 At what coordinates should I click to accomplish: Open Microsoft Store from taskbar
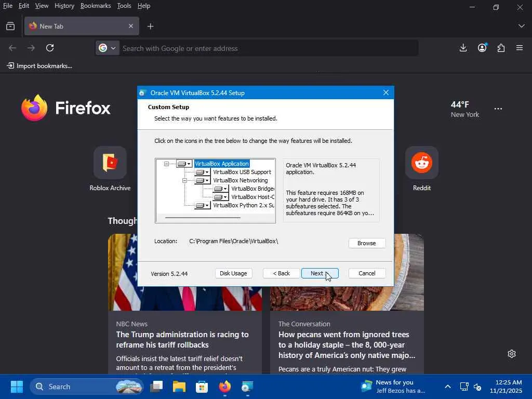coord(202,387)
